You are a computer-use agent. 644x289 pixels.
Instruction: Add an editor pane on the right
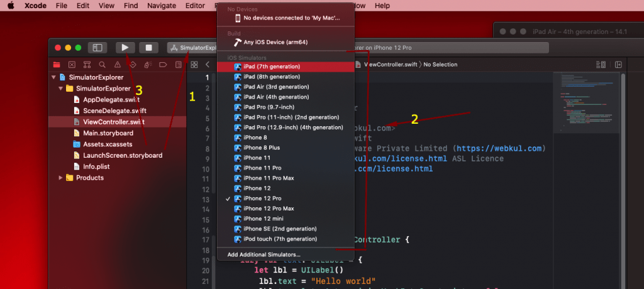tap(618, 65)
